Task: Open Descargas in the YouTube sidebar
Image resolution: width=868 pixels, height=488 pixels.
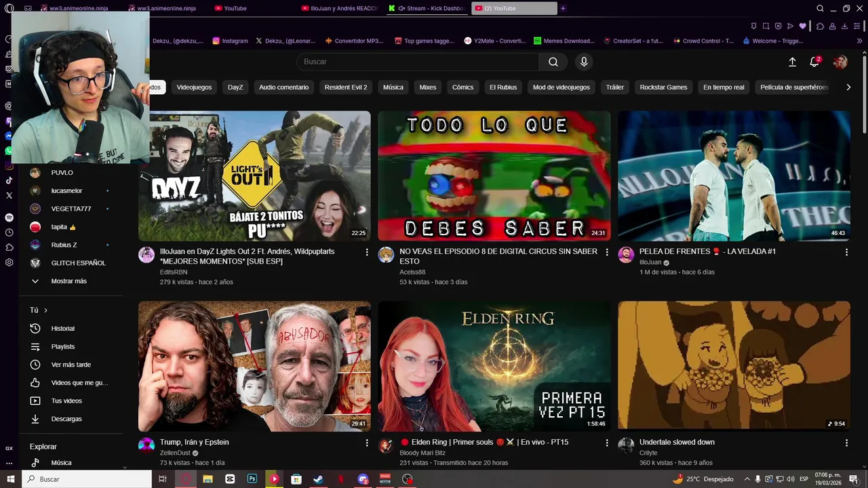Action: (66, 419)
